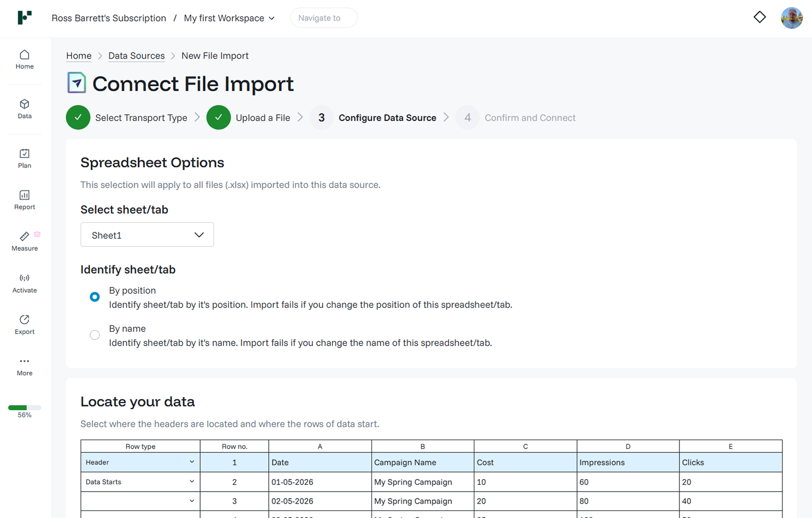
Task: Click the 01-05-2026 date cell
Action: [x=320, y=482]
